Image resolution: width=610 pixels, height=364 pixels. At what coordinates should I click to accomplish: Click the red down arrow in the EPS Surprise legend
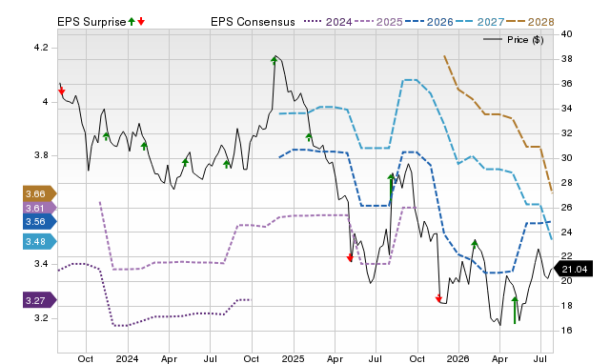(141, 22)
